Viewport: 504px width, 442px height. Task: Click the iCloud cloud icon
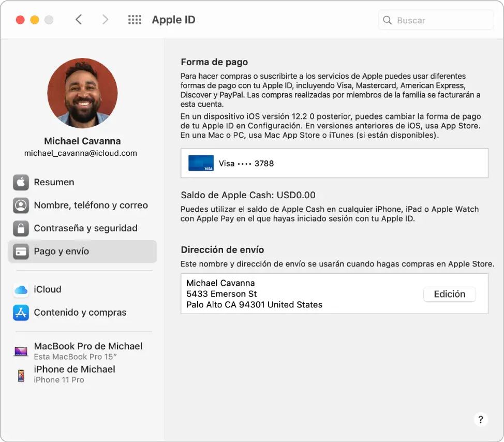[x=21, y=290]
